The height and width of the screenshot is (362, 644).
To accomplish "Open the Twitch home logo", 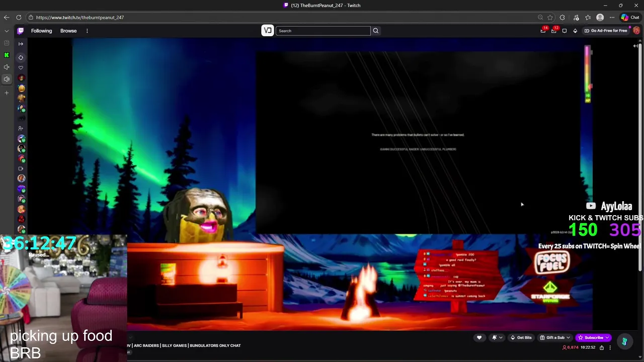I will coord(21,31).
